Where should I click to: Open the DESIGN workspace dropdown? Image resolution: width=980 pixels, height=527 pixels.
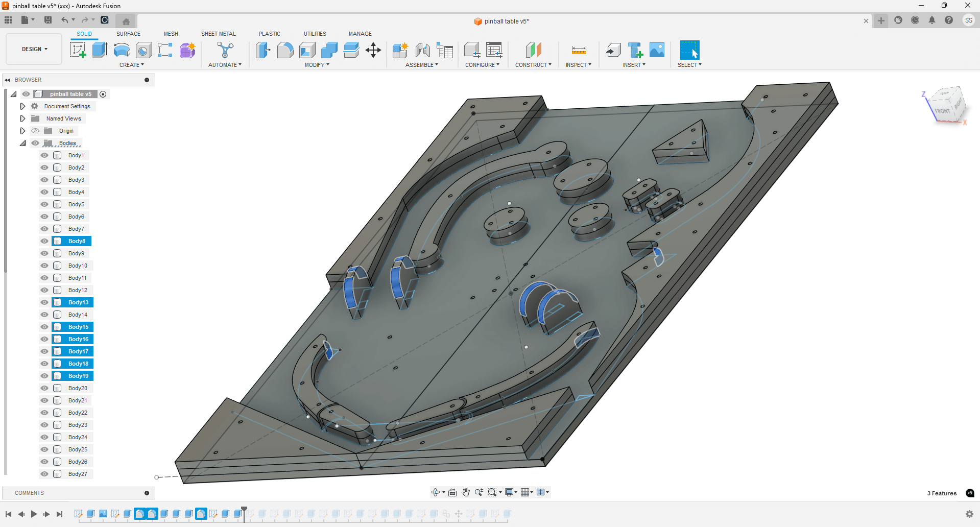(34, 49)
